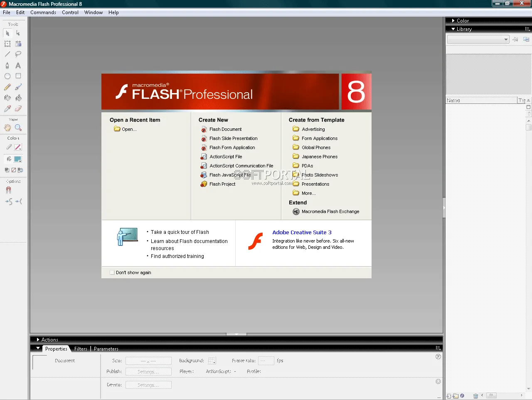Click the Smooth option icon
This screenshot has width=532, height=400.
click(9, 201)
